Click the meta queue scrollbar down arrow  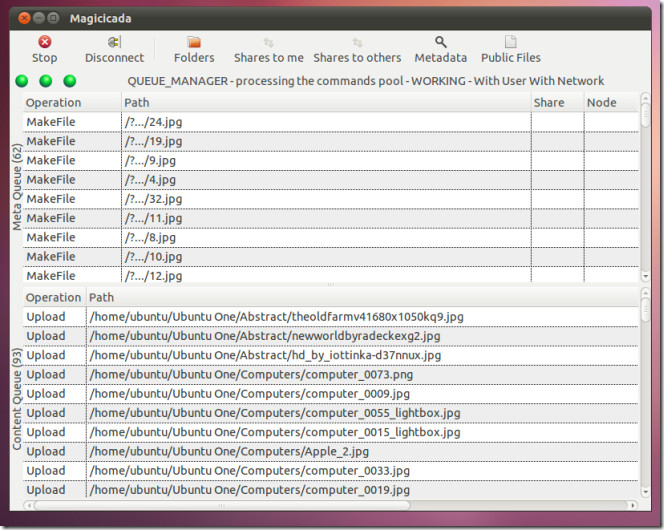pyautogui.click(x=645, y=276)
